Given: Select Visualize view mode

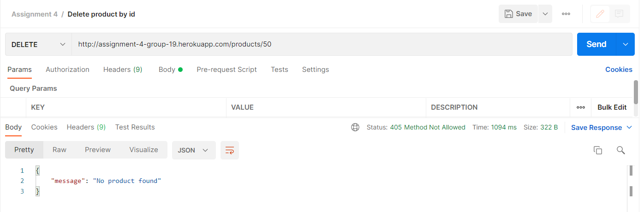Looking at the screenshot, I should pyautogui.click(x=143, y=150).
